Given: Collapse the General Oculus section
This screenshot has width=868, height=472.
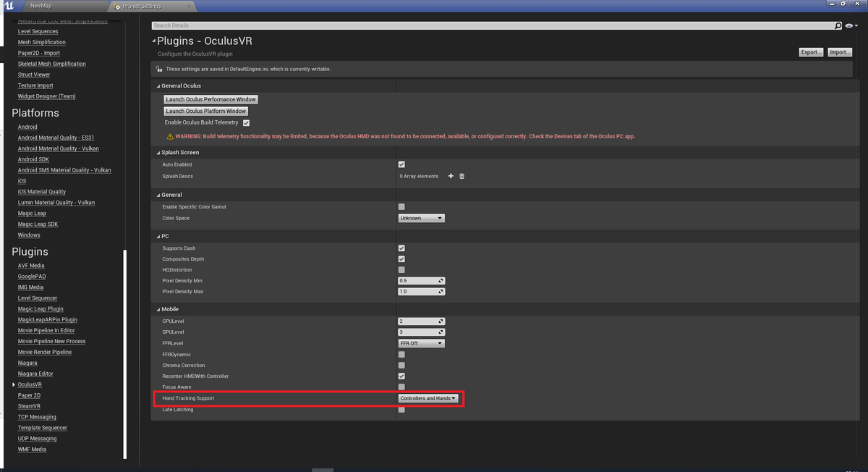Looking at the screenshot, I should (x=159, y=85).
